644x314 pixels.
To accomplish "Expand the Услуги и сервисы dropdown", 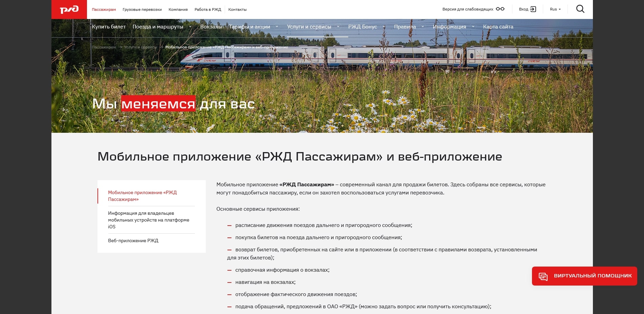I will 338,26.
